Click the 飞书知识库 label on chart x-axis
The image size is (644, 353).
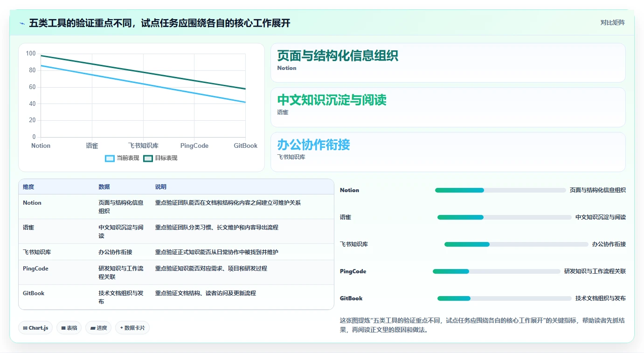(143, 145)
